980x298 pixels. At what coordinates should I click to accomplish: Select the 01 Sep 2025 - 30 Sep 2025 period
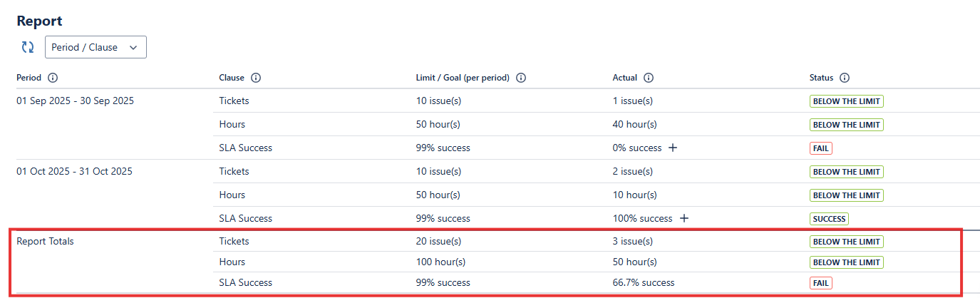[76, 101]
